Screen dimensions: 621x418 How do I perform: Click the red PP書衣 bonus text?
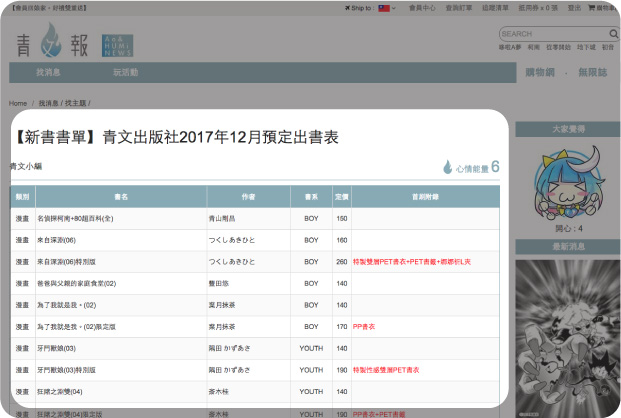point(364,327)
